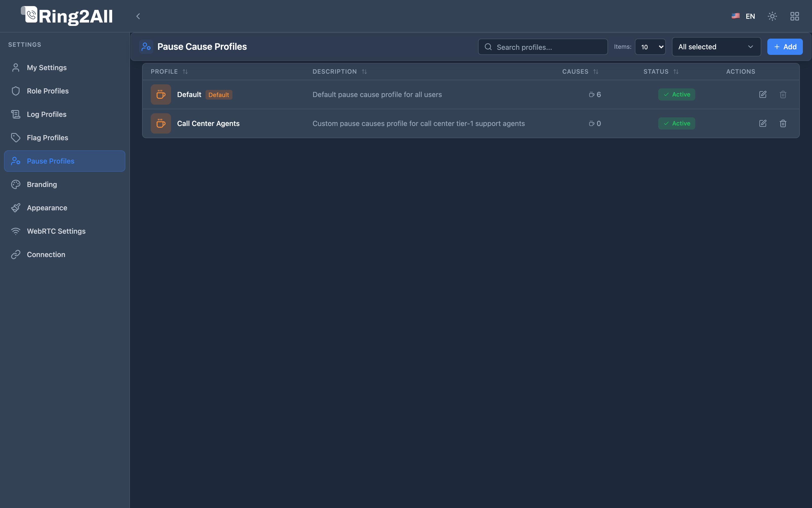This screenshot has height=508, width=812.
Task: Open Appearance settings
Action: point(64,208)
